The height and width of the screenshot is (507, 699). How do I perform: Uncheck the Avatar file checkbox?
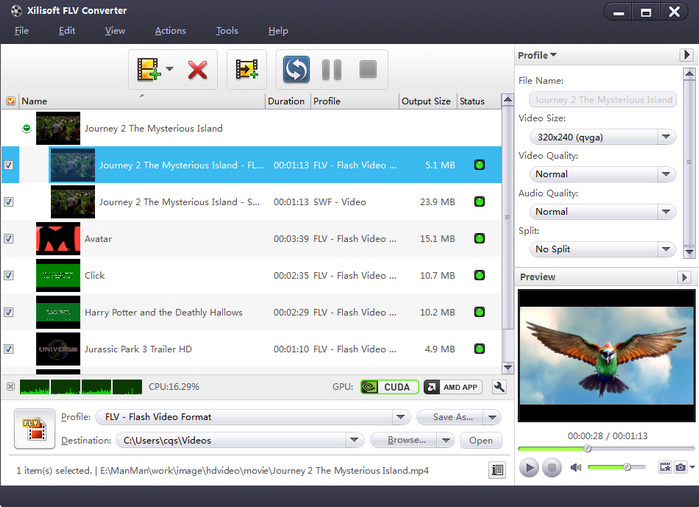[9, 239]
